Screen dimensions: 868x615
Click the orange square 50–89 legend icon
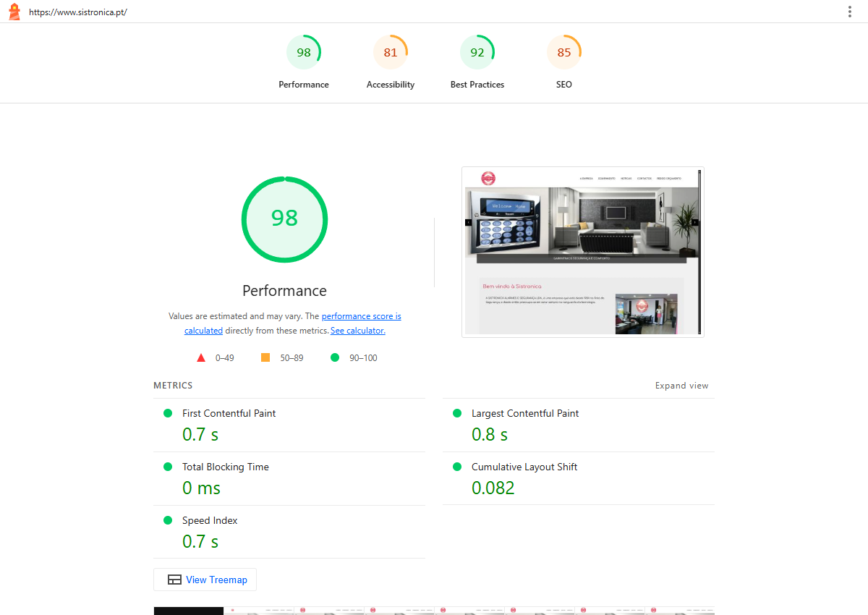pos(265,357)
